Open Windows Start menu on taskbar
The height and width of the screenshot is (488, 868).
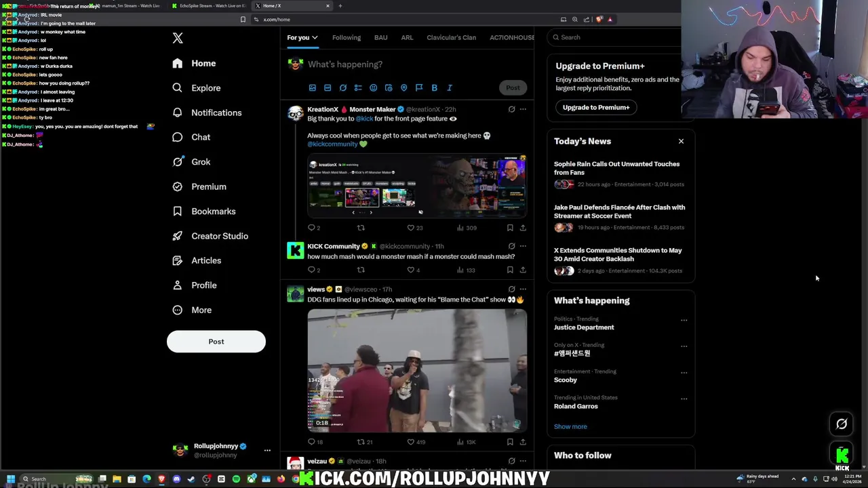(x=10, y=479)
